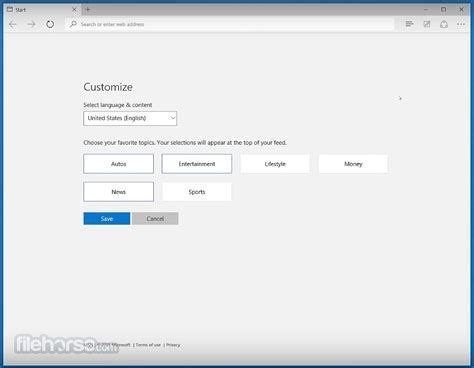Focus the search or web address field
Screen dimensions: 474x368
(230, 24)
